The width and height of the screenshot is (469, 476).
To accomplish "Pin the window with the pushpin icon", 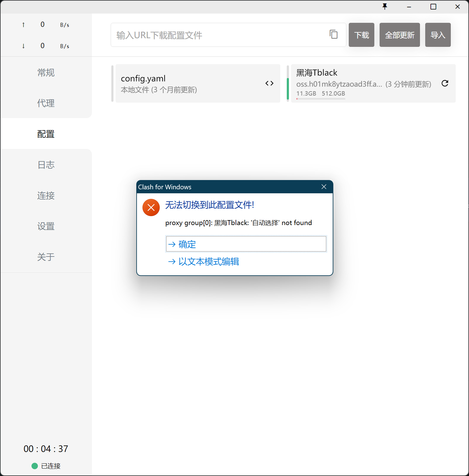I will click(385, 6).
